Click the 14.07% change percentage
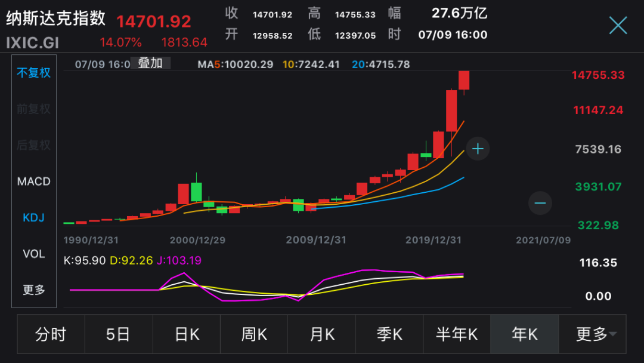Viewport: 644px width, 363px height. (x=120, y=42)
